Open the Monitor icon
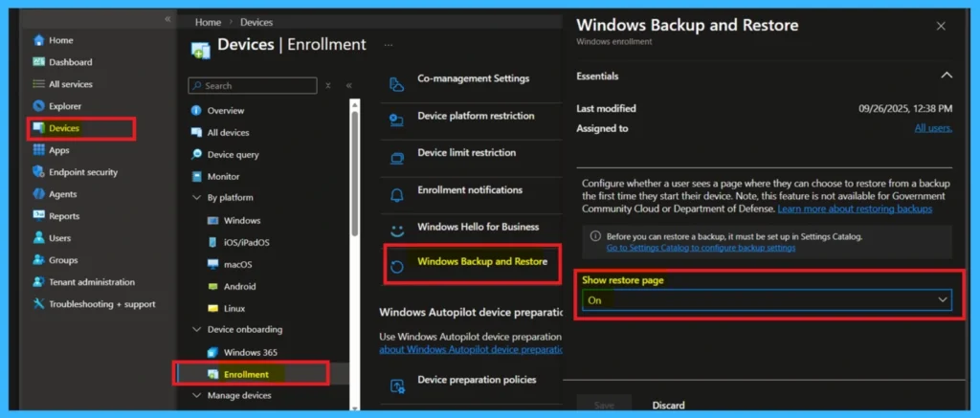Image resolution: width=980 pixels, height=418 pixels. tap(196, 177)
